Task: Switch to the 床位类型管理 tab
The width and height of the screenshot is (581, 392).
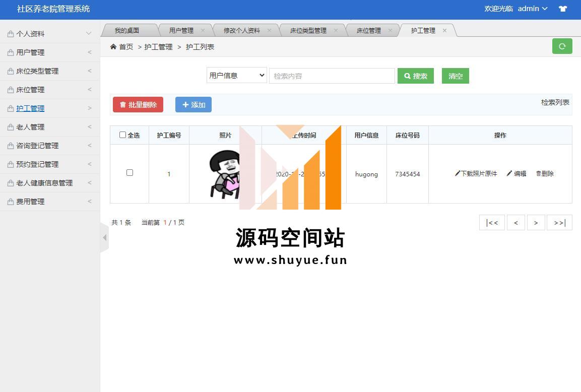Action: [308, 30]
